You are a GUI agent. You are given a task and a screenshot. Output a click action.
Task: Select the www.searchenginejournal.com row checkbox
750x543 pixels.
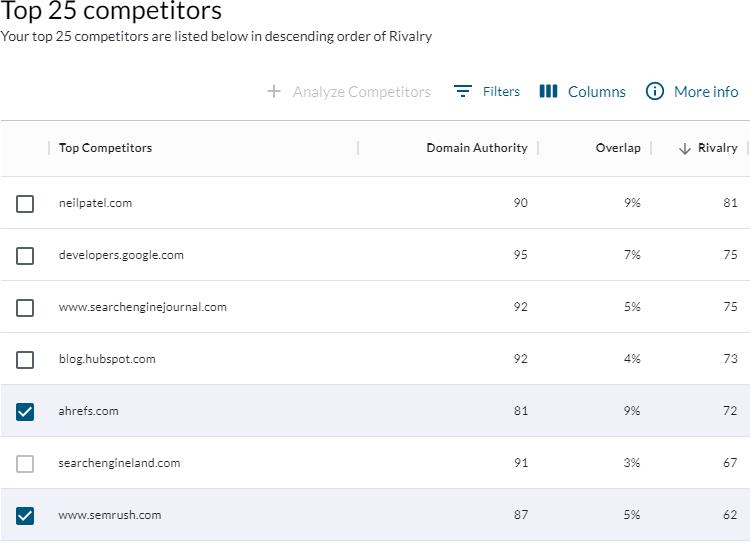(x=25, y=308)
